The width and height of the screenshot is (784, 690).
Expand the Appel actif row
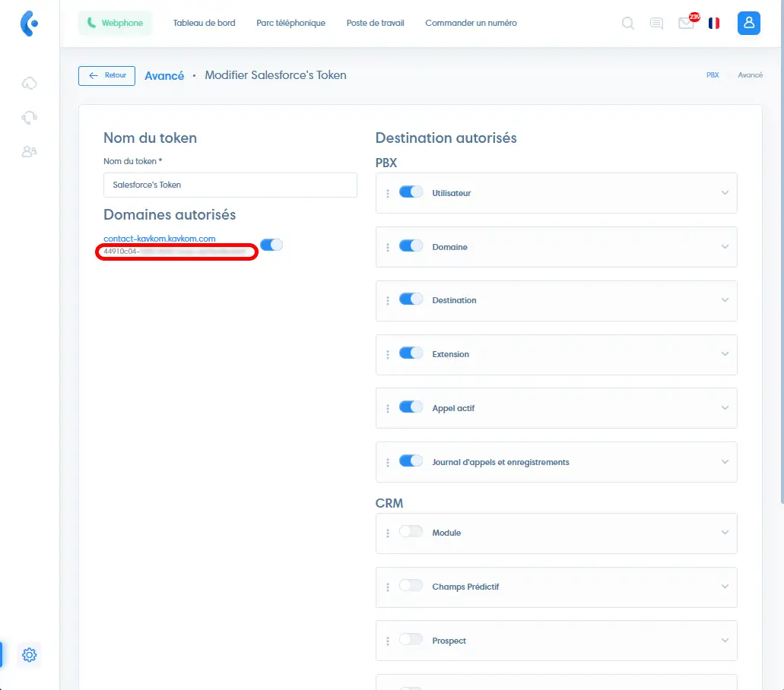coord(725,408)
